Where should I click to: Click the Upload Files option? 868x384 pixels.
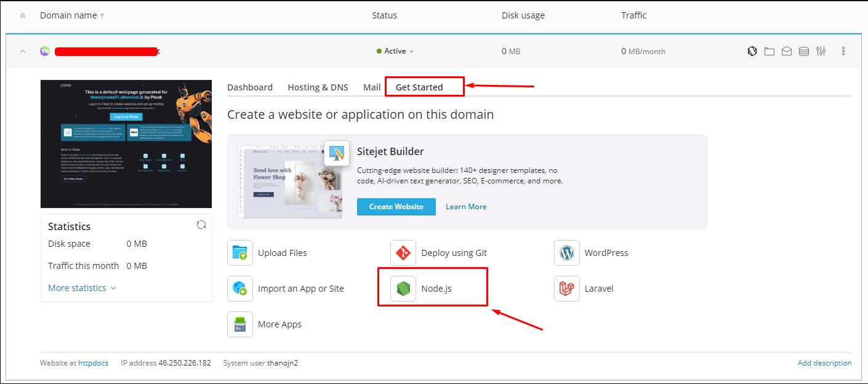click(x=283, y=252)
